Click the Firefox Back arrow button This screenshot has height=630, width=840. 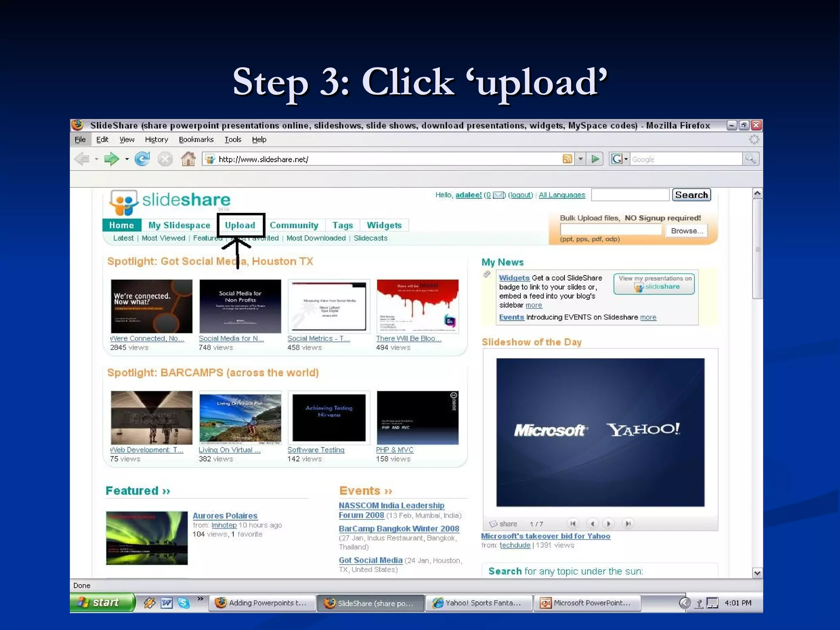[x=82, y=159]
